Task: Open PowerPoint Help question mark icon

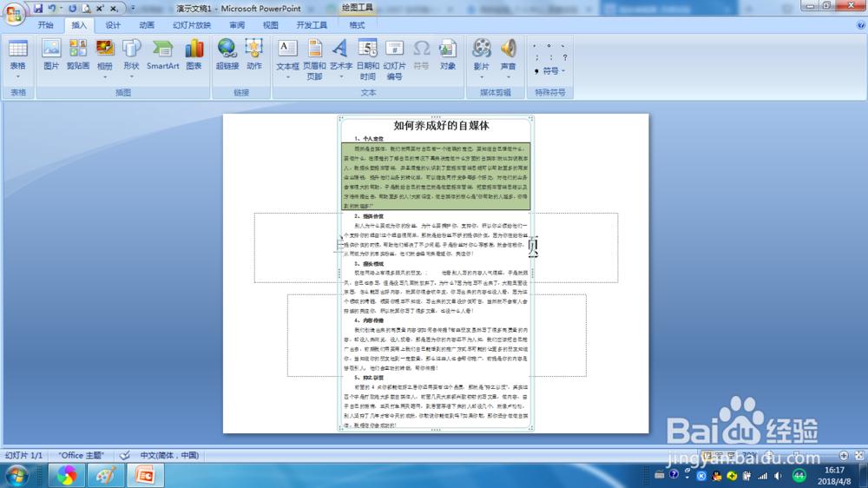Action: click(861, 25)
